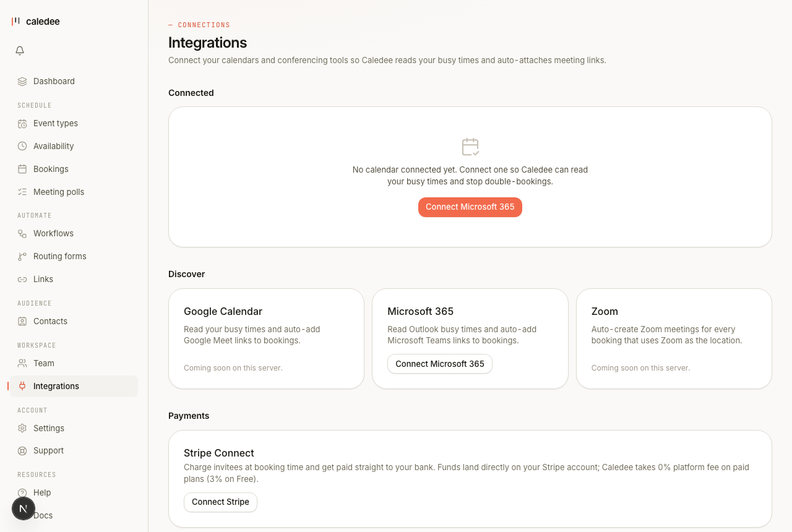Image resolution: width=792 pixels, height=532 pixels.
Task: Click the Routing forms branch icon
Action: (x=22, y=256)
